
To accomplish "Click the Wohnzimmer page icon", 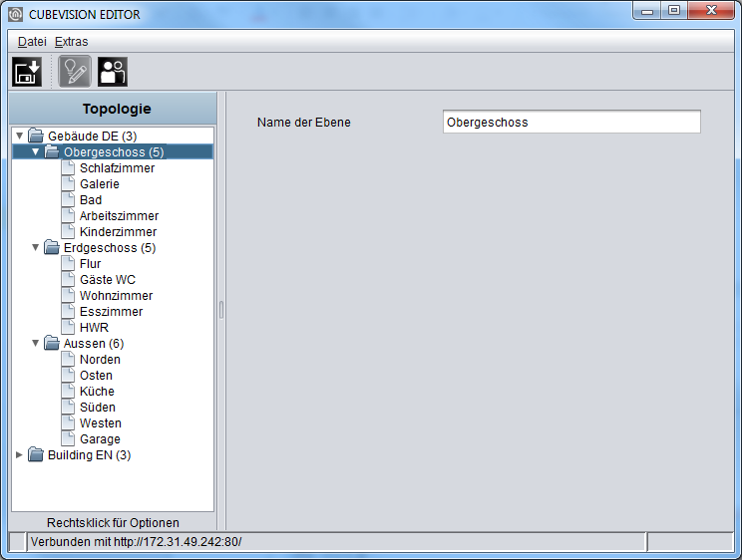I will [68, 295].
